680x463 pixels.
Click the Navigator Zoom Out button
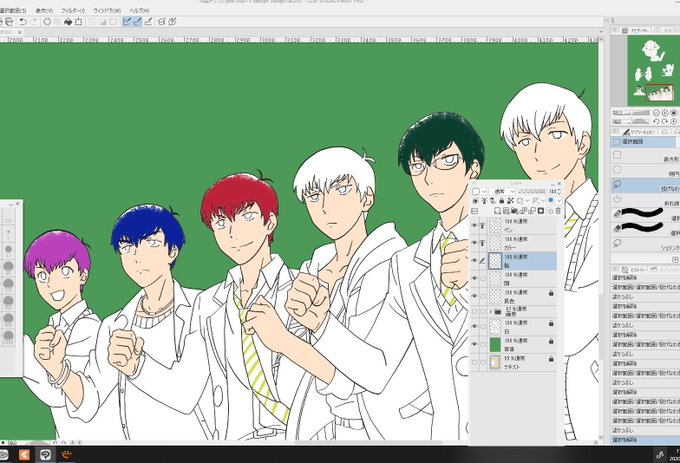(657, 113)
